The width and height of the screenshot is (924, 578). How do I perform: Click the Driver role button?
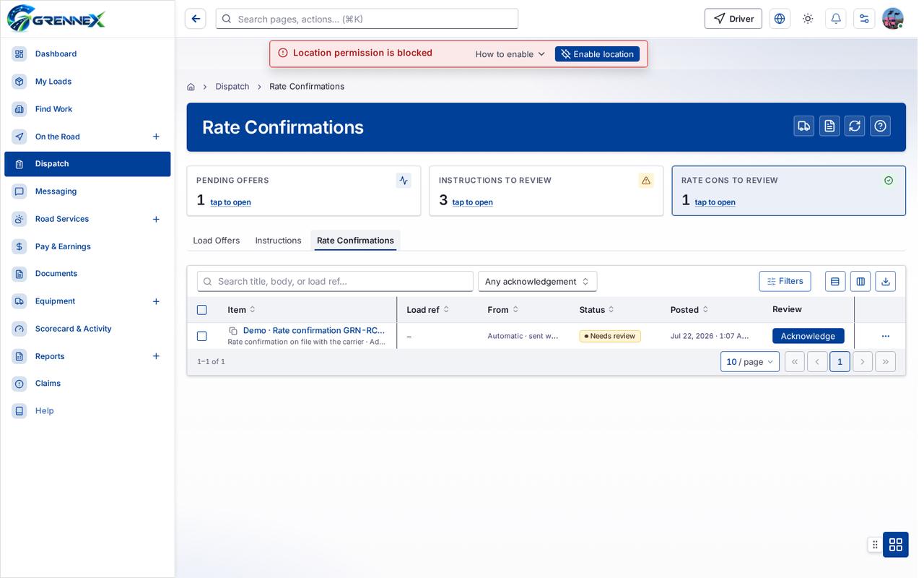pyautogui.click(x=733, y=19)
